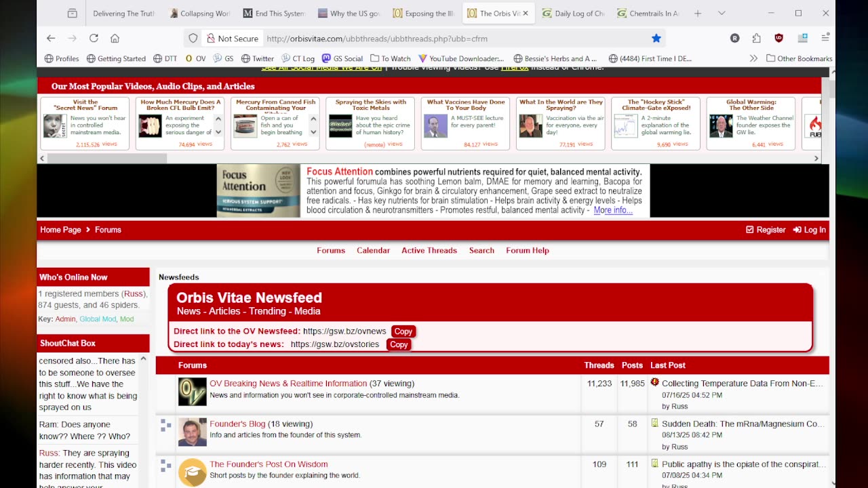This screenshot has width=868, height=488.
Task: Click the Not Secure lock icon
Action: [211, 39]
